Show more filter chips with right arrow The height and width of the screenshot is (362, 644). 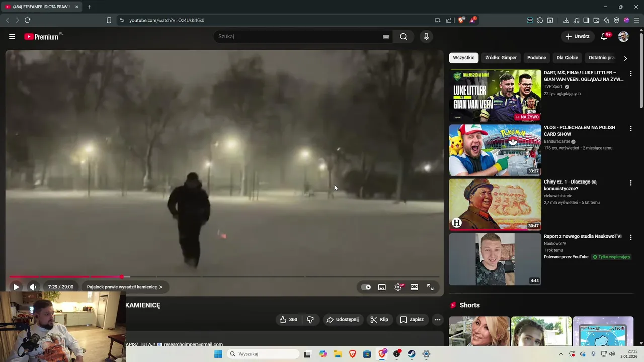click(x=625, y=58)
